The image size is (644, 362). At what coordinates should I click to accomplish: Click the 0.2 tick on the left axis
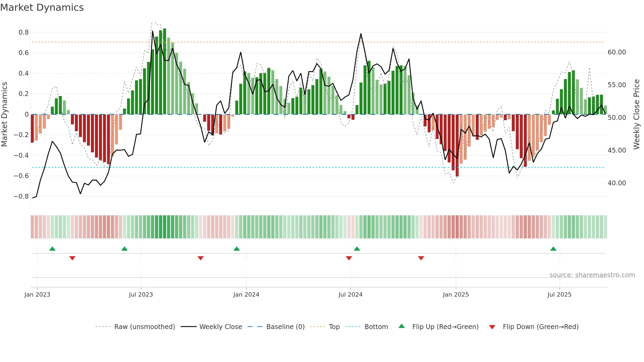pyautogui.click(x=24, y=94)
